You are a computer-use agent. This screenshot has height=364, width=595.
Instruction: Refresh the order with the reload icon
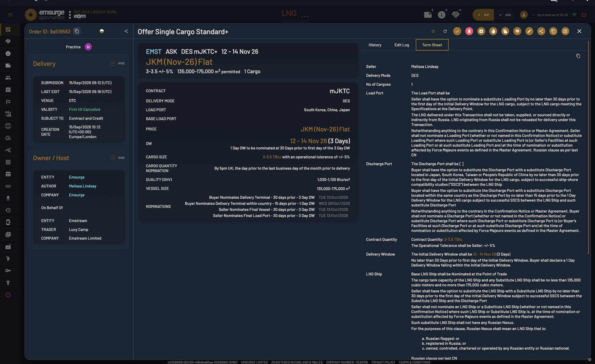pyautogui.click(x=445, y=31)
